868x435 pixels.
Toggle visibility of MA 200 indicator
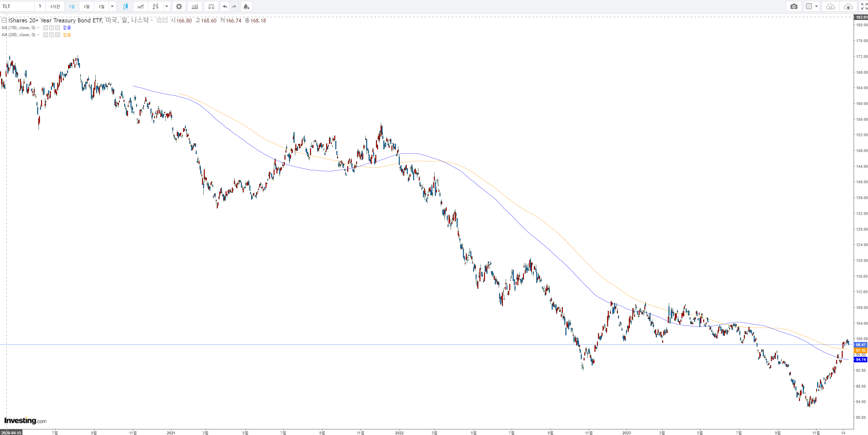(46, 35)
